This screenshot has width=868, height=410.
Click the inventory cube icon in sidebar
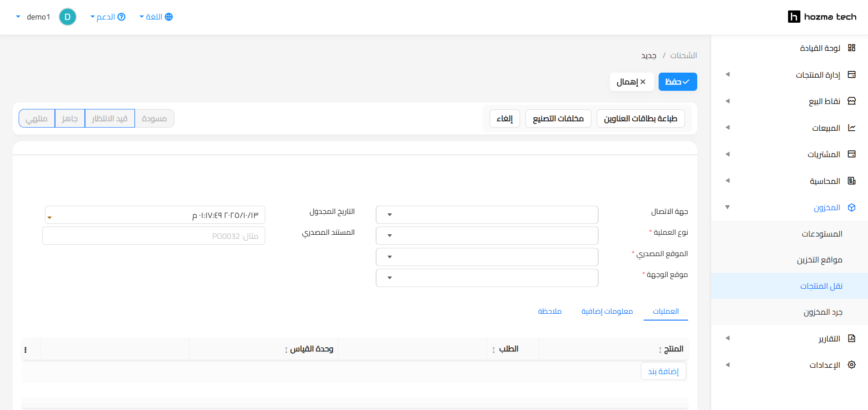[852, 207]
